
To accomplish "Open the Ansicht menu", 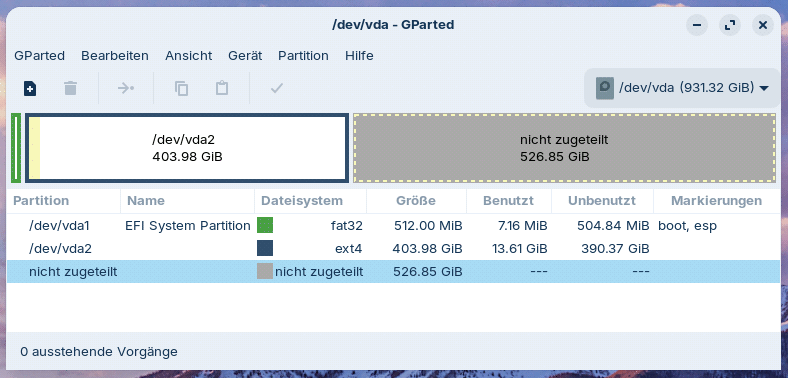I will coord(188,55).
